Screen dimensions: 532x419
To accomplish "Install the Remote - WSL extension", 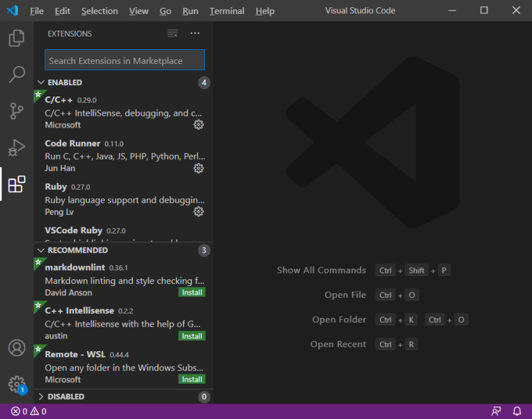I will pos(192,379).
